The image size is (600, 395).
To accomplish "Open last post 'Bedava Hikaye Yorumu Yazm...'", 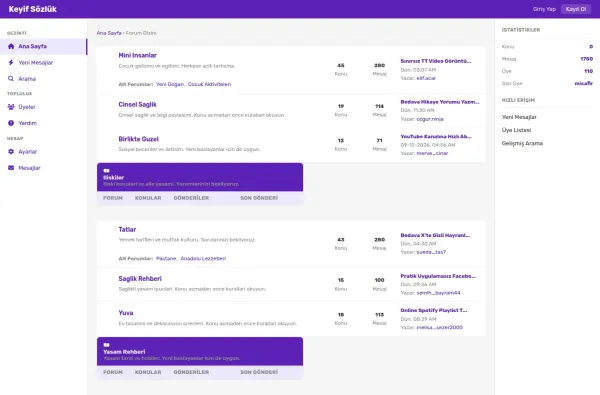I will [x=440, y=102].
